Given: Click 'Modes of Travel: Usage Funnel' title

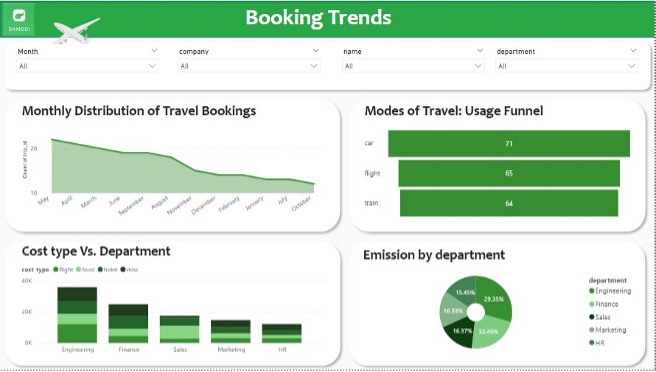Looking at the screenshot, I should (x=454, y=111).
